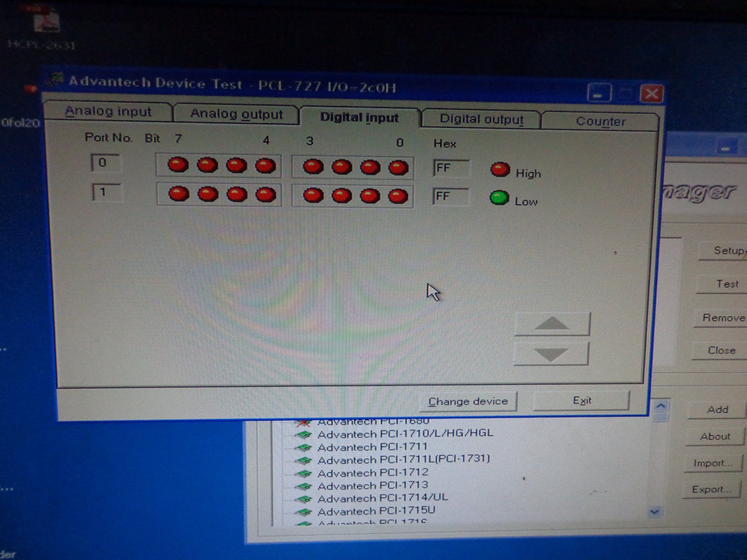Viewport: 747px width, 560px height.
Task: Select Advantech PCI-1710/L/HG/HGL in device list
Action: tap(405, 433)
